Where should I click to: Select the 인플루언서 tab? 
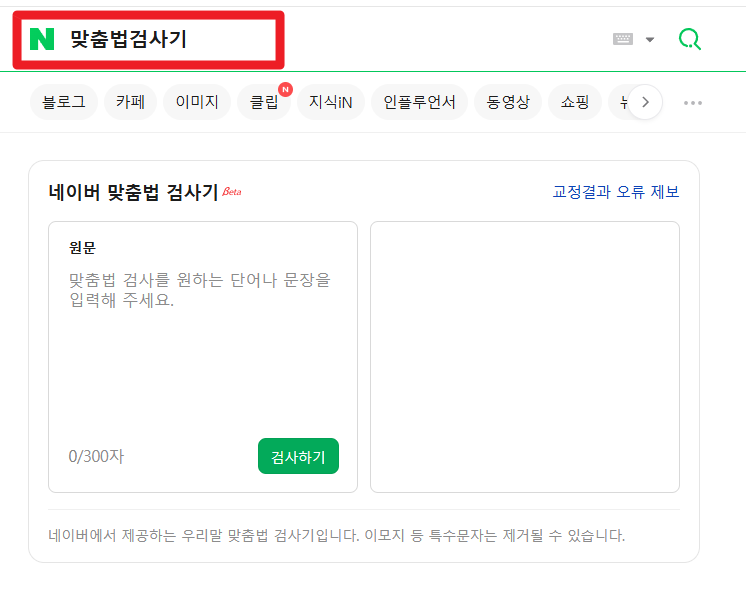point(419,102)
